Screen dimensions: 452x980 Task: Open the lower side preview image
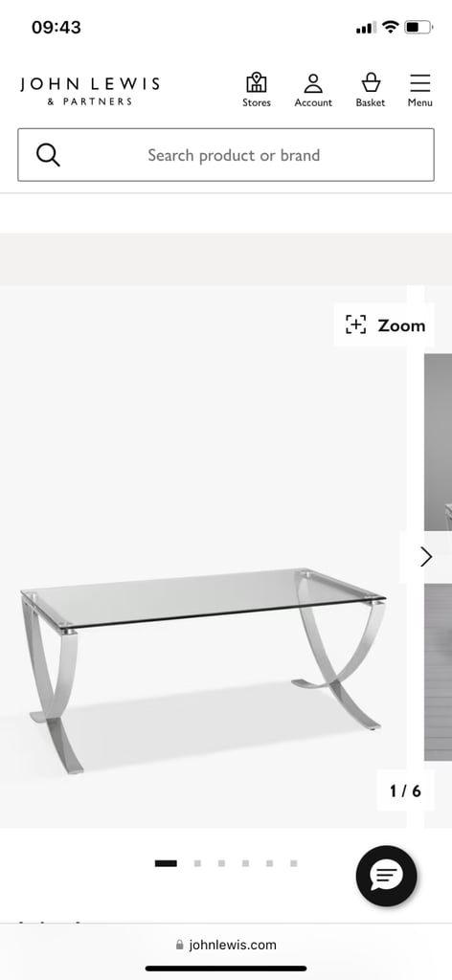pos(439,672)
